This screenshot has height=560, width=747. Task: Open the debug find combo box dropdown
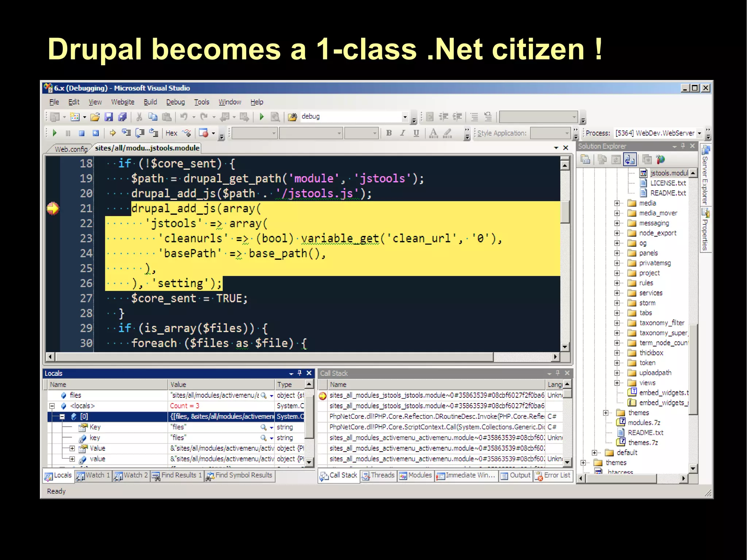[x=405, y=117]
